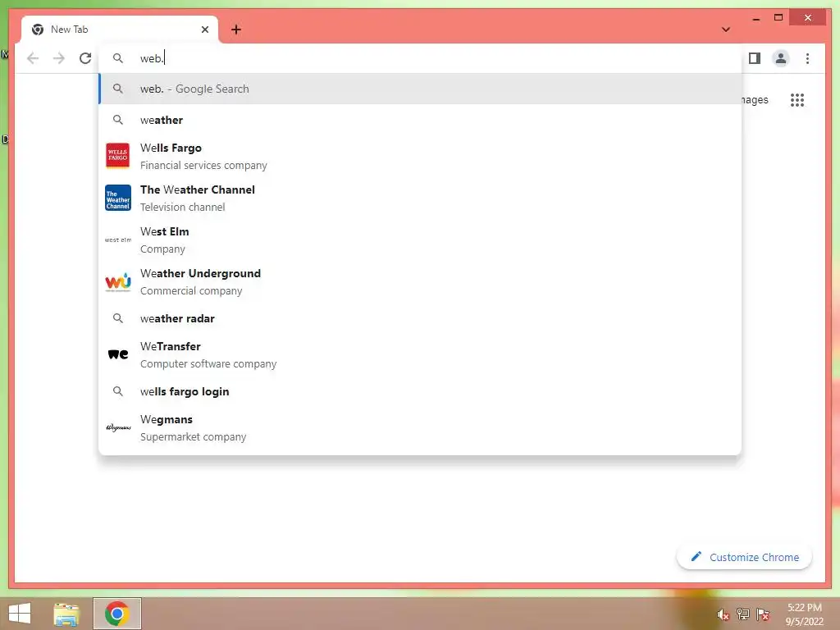Image resolution: width=840 pixels, height=630 pixels.
Task: Open Chrome's three-dot menu
Action: [807, 58]
